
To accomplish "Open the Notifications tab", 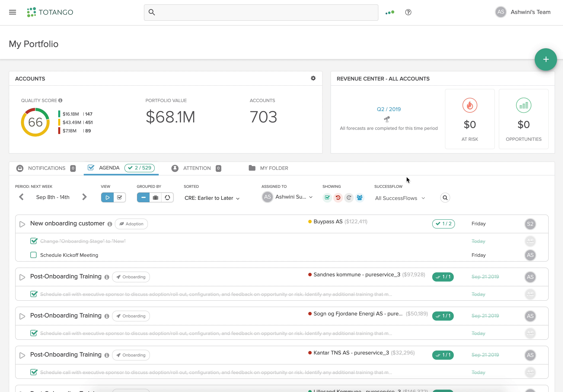I will click(46, 168).
